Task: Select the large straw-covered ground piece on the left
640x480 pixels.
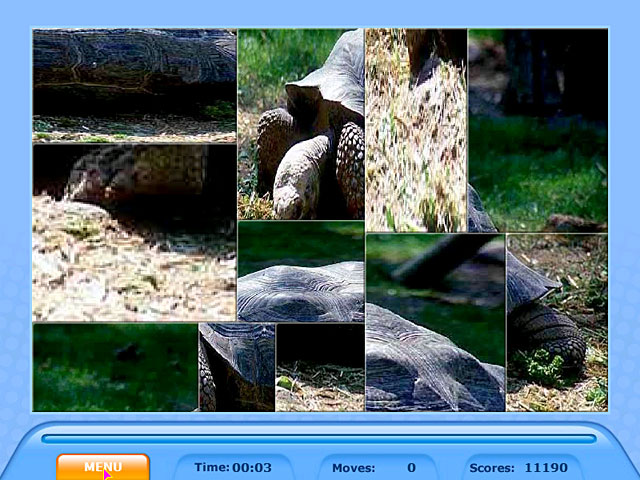Action: [134, 232]
